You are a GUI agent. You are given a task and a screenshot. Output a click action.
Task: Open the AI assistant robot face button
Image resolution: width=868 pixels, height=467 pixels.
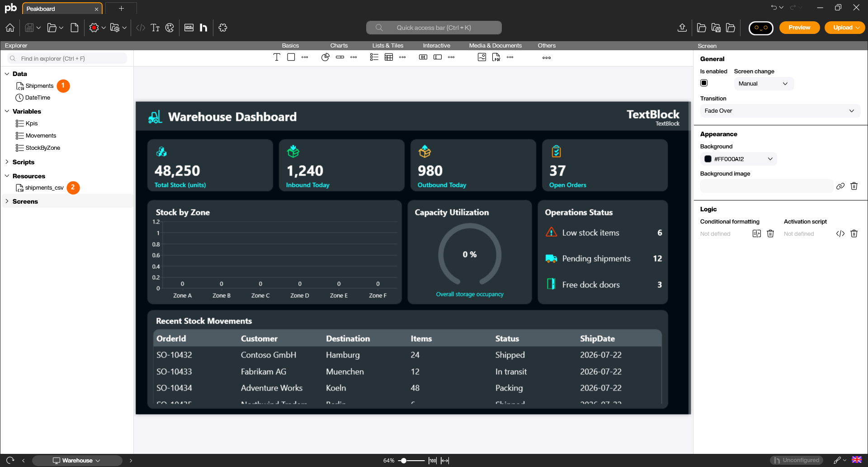click(761, 28)
